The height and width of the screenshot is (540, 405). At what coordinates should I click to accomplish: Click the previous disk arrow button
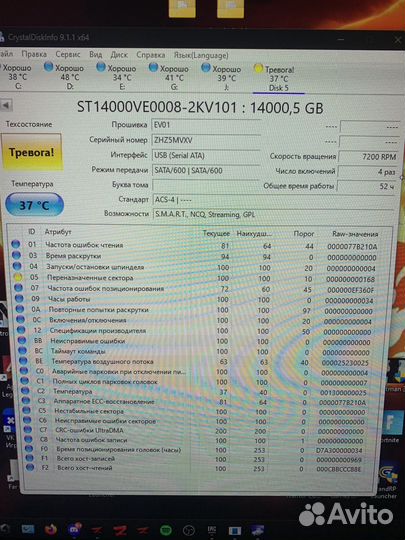coord(7,105)
